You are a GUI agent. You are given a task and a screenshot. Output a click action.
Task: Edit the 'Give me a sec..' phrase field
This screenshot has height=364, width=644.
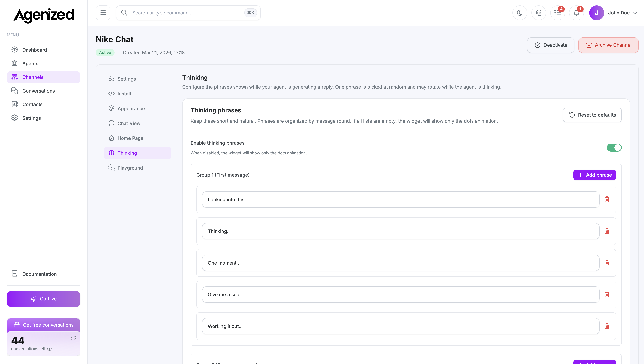(400, 294)
